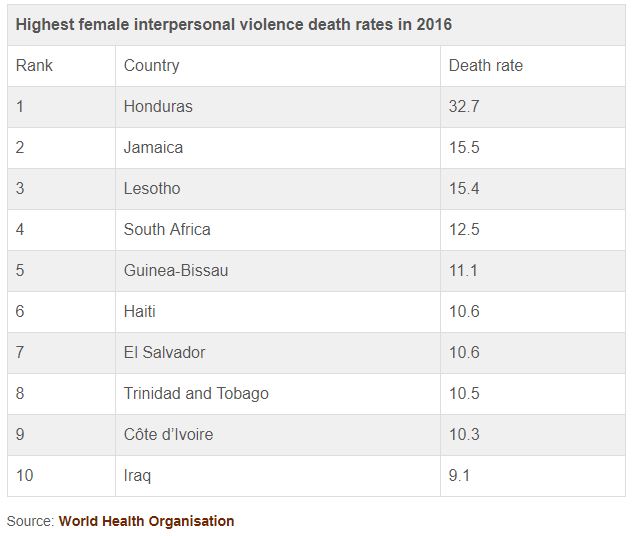Select the Trinidad and Tobago cell

[196, 393]
